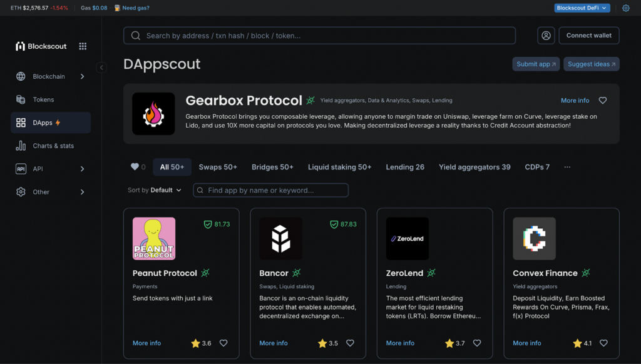Open the Blockscout apps grid icon
This screenshot has height=364, width=641.
(83, 46)
